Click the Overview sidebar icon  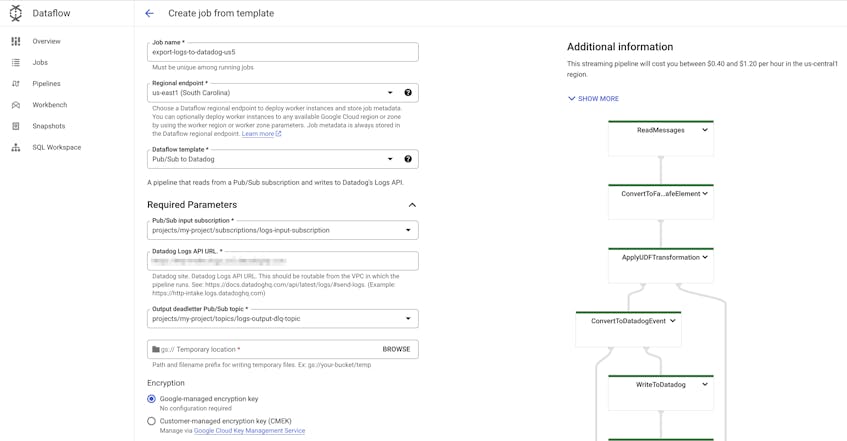(16, 41)
